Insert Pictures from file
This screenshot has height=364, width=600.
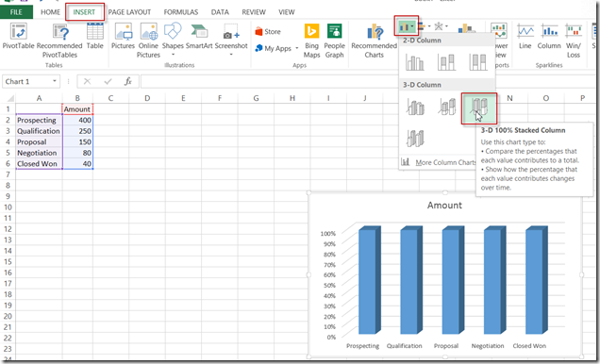[x=124, y=36]
